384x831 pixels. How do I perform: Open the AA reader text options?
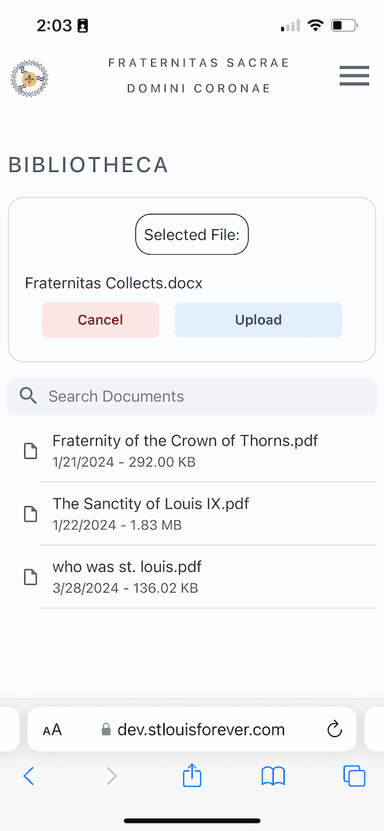52,730
